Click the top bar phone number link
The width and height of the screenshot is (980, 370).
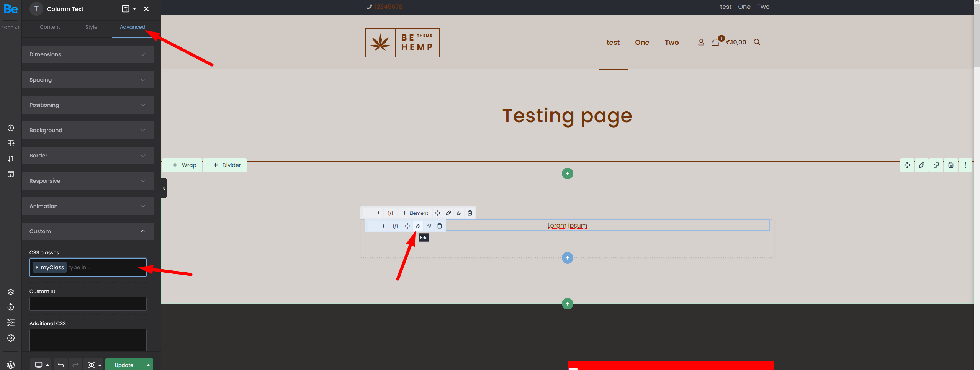(x=388, y=7)
